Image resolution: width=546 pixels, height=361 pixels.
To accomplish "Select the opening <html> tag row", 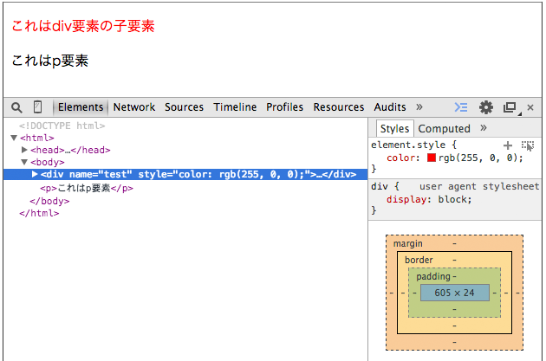I will pyautogui.click(x=37, y=138).
